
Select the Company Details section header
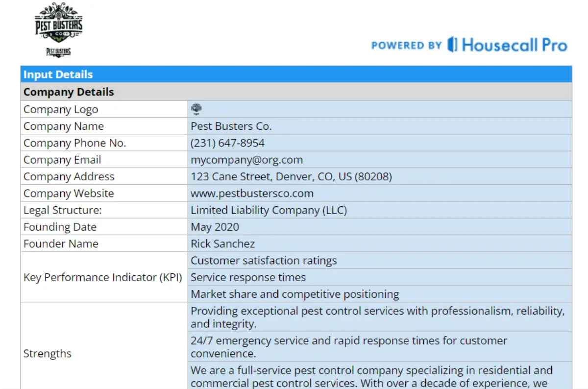(x=296, y=92)
